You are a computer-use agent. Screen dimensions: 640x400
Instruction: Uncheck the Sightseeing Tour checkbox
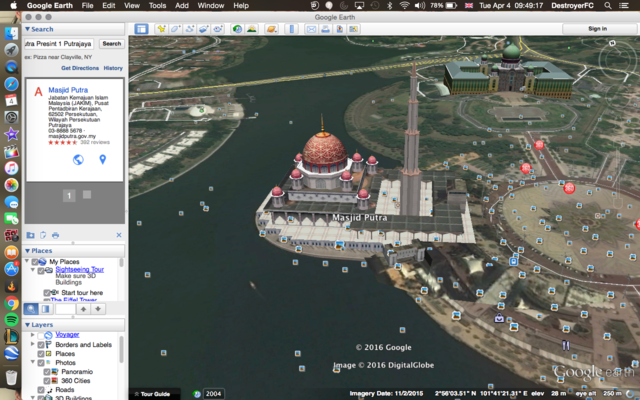click(x=41, y=271)
